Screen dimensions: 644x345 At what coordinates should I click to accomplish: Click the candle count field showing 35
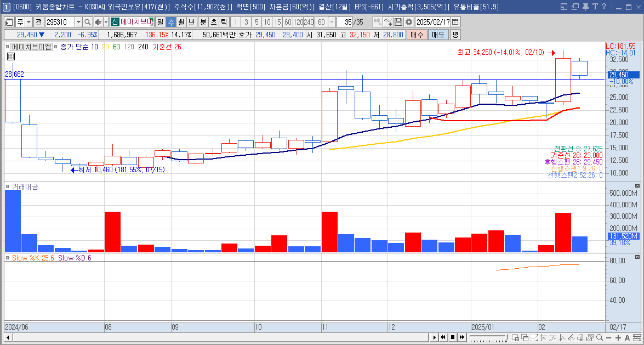pyautogui.click(x=345, y=22)
